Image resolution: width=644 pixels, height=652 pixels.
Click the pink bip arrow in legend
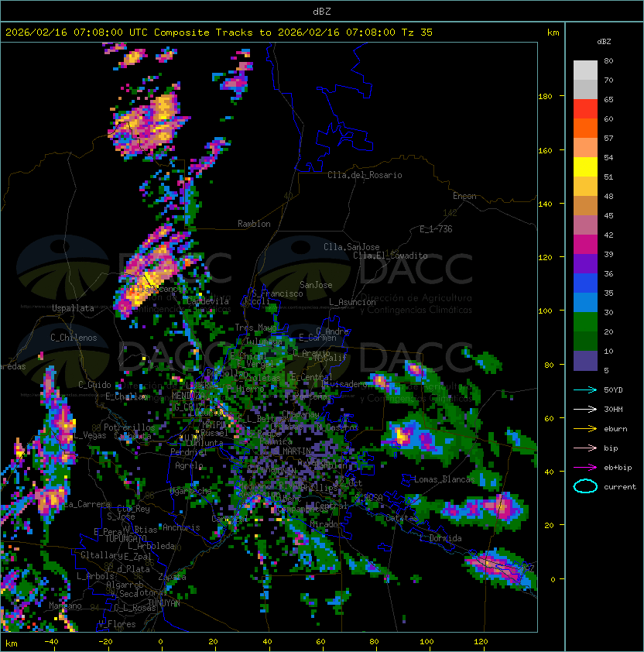pos(585,448)
